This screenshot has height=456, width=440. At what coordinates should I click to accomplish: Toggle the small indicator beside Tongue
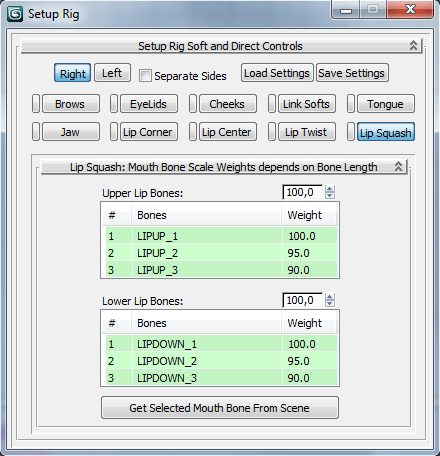(351, 104)
